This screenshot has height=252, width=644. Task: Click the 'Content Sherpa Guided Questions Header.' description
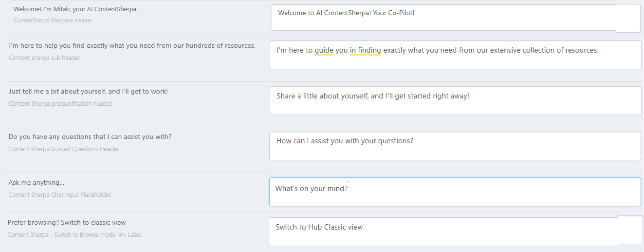pos(64,149)
